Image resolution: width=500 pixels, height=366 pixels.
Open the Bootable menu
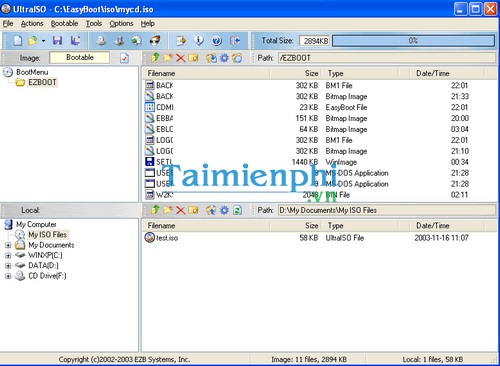[x=64, y=23]
